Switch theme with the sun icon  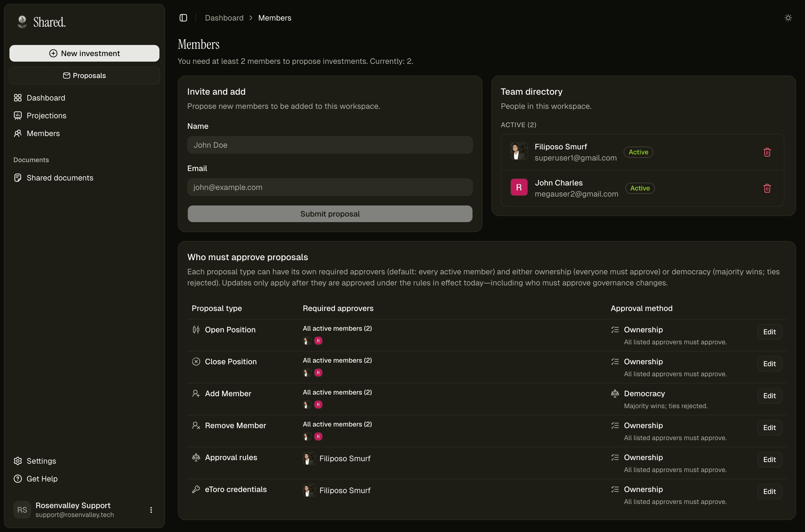pyautogui.click(x=788, y=18)
